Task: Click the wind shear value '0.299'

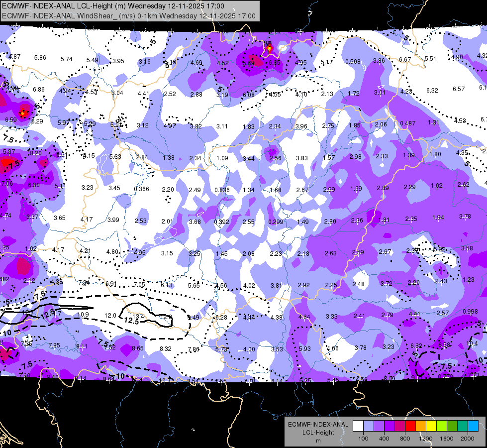Action: point(276,222)
